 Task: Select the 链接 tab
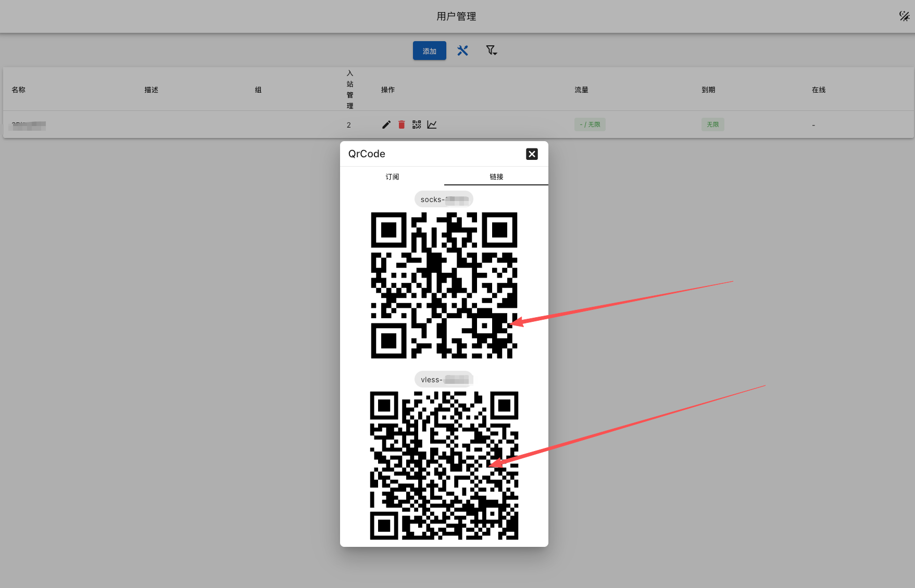pyautogui.click(x=496, y=177)
